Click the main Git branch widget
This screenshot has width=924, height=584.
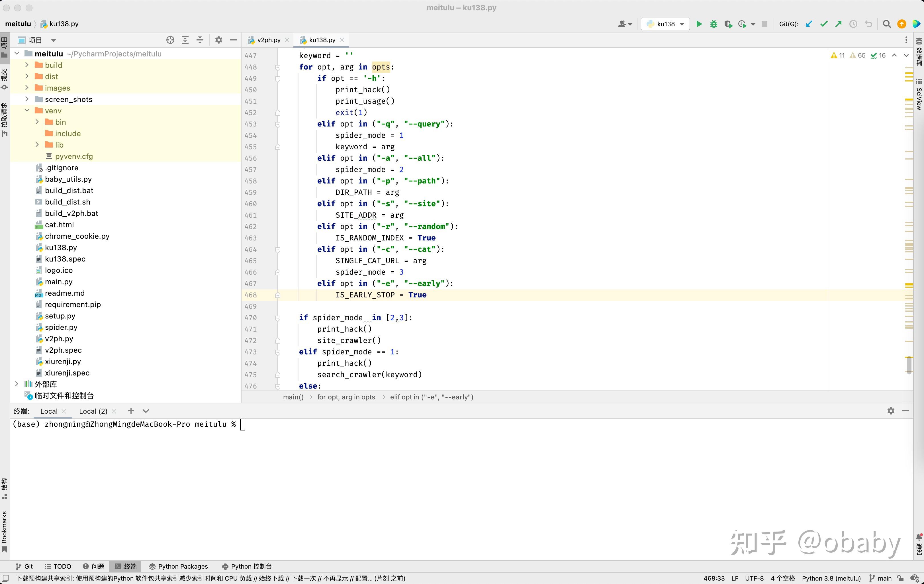880,578
